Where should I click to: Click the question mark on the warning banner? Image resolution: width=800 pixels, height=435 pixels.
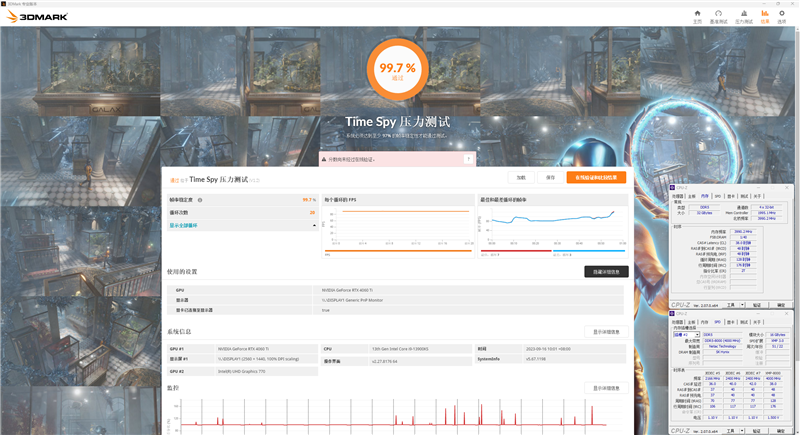(468, 160)
